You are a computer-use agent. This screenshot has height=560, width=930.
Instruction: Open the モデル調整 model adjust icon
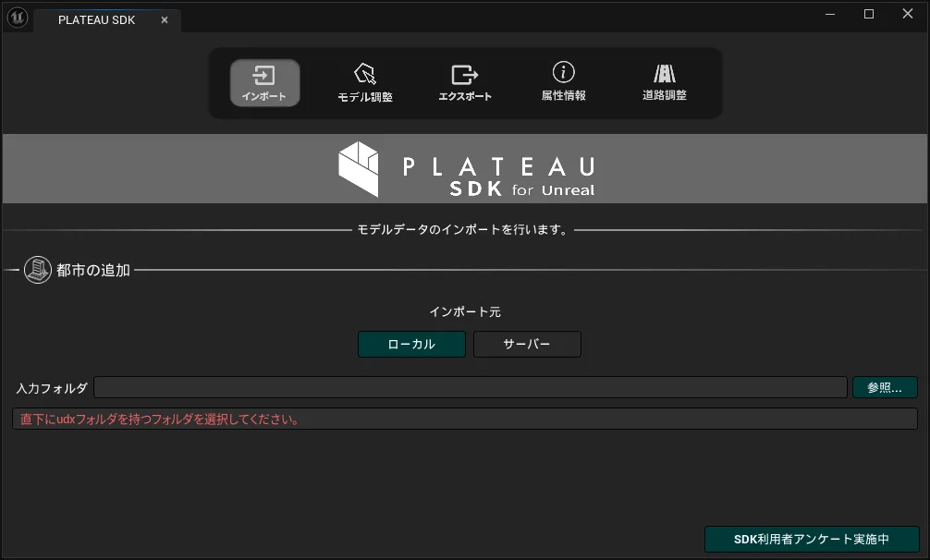(x=365, y=83)
